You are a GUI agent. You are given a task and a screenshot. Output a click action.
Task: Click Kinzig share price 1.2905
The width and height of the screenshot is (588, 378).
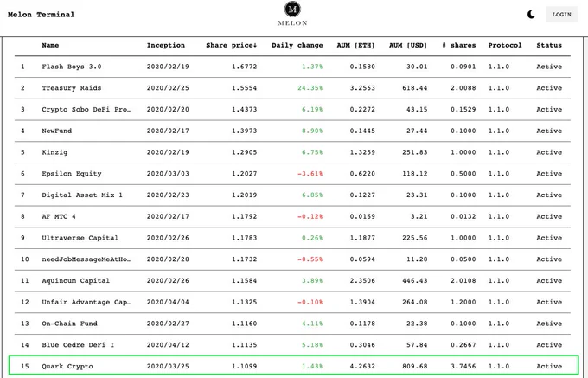[x=245, y=152]
